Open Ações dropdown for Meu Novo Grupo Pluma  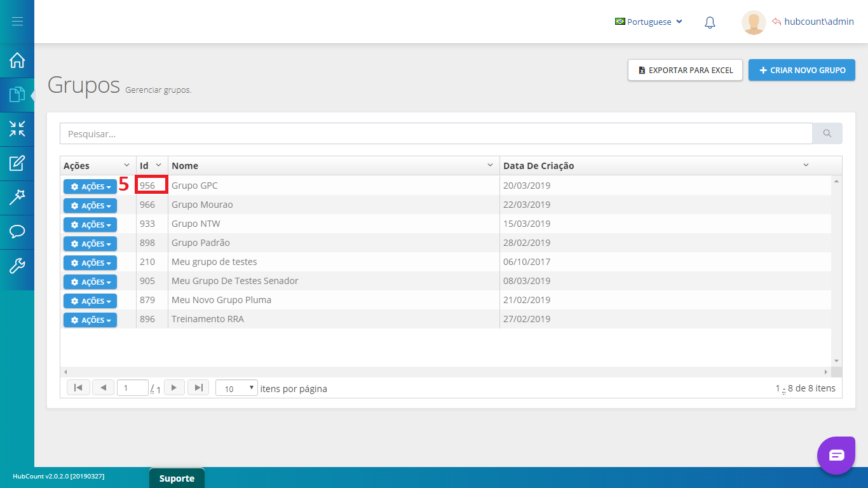(x=90, y=301)
